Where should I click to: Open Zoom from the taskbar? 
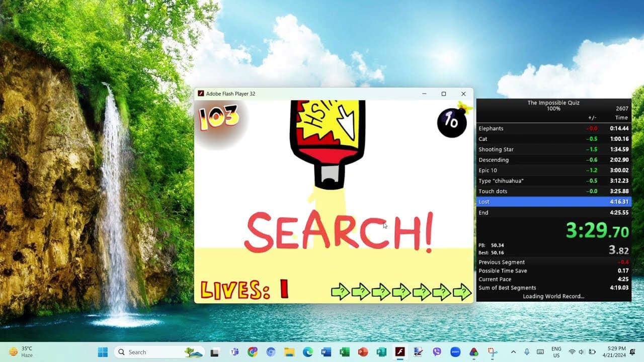click(455, 352)
